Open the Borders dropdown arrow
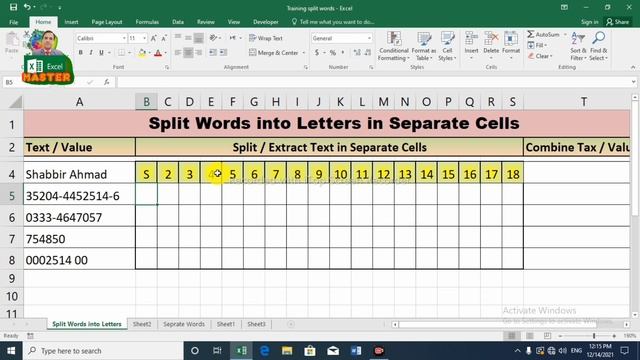This screenshot has width=640, height=360. click(x=129, y=53)
